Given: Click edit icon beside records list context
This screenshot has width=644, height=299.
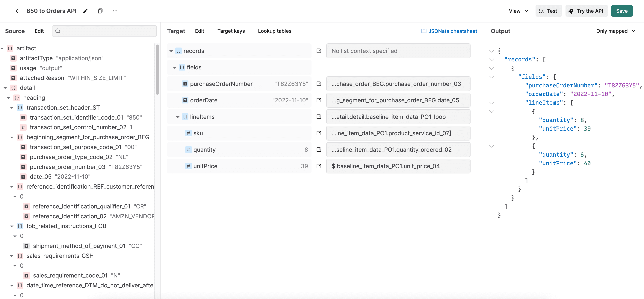Looking at the screenshot, I should tap(319, 51).
